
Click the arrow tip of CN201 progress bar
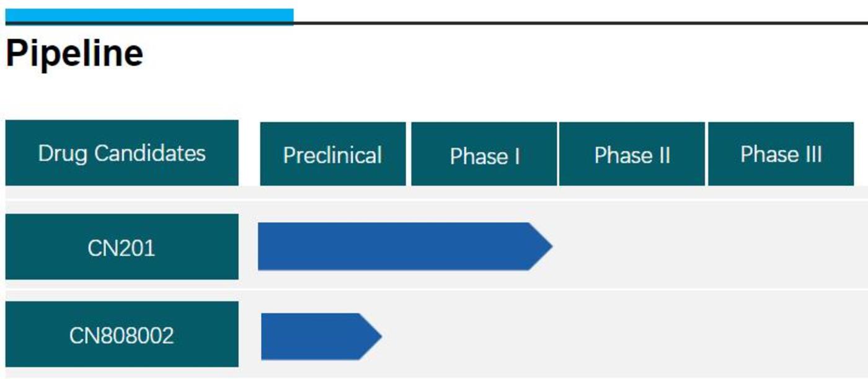[543, 247]
